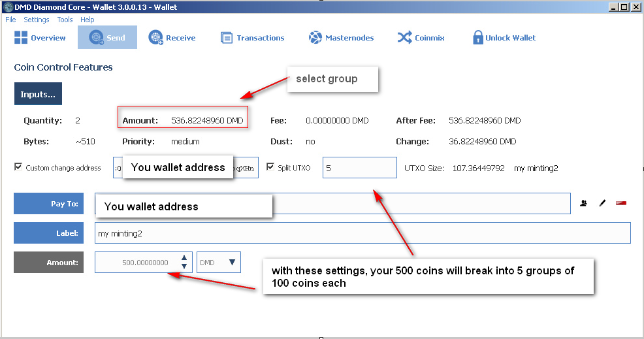Click the my minting2 text beside UTXO Size
644x339 pixels.
click(x=536, y=168)
